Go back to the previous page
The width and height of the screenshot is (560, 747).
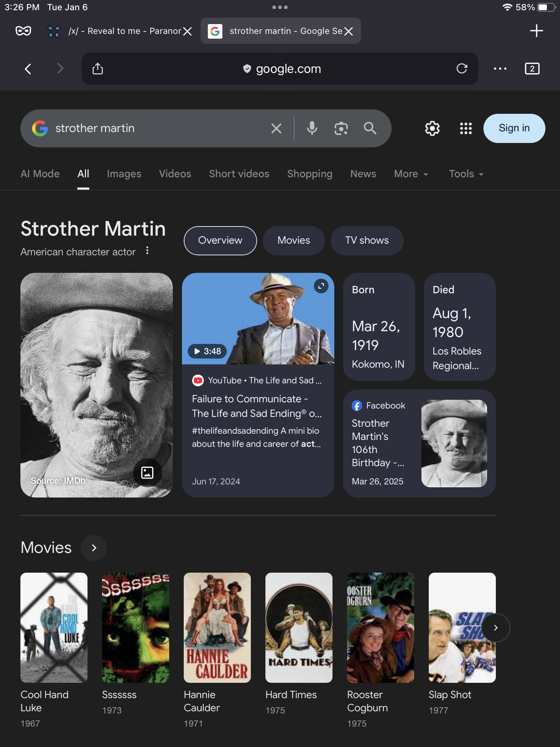coord(28,69)
